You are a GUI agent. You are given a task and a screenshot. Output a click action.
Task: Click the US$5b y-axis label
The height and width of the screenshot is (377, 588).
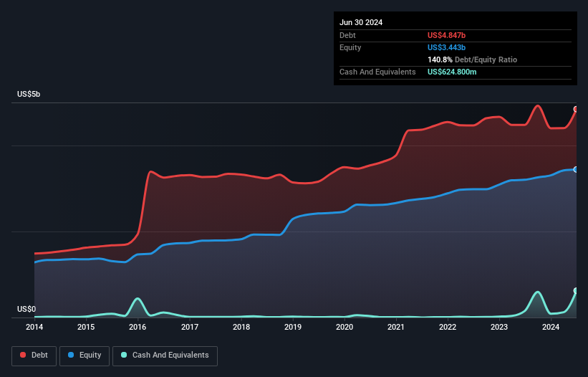[x=29, y=94]
